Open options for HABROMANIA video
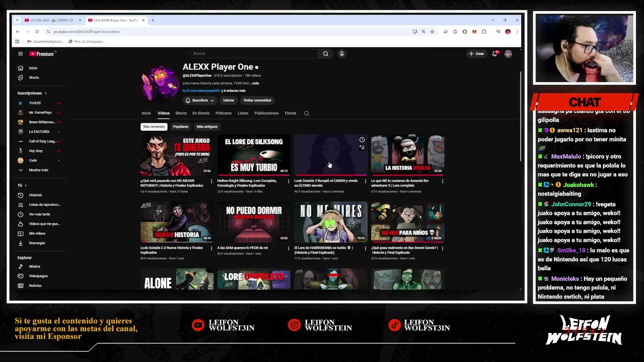 tap(365, 248)
